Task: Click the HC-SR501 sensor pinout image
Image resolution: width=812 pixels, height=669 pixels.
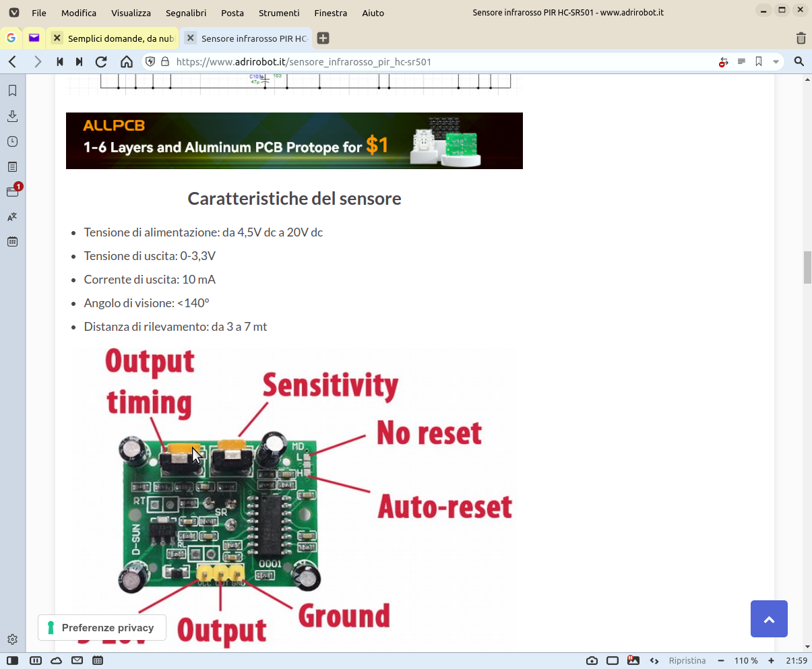Action: click(294, 499)
